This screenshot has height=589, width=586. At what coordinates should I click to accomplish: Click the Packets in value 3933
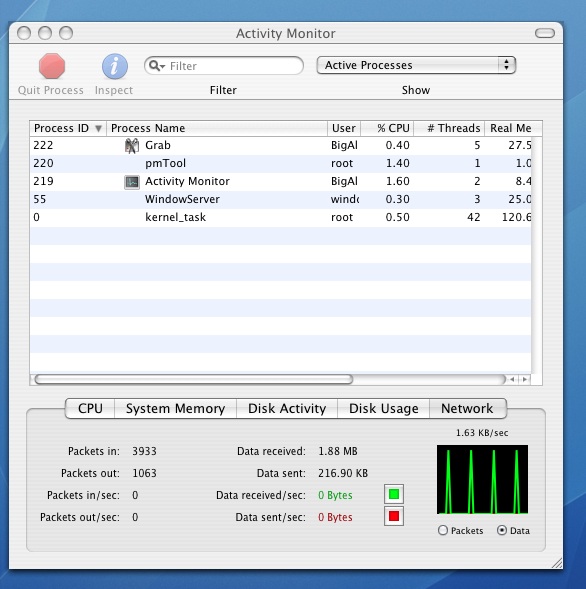click(144, 451)
